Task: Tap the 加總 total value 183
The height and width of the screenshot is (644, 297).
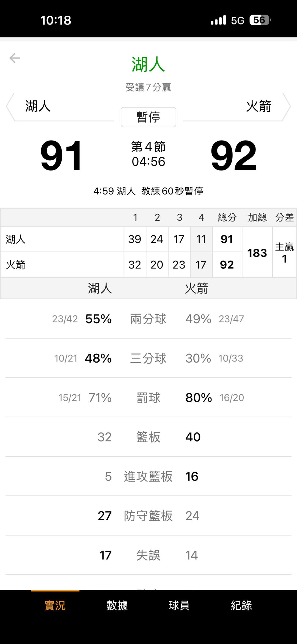Action: 257,253
